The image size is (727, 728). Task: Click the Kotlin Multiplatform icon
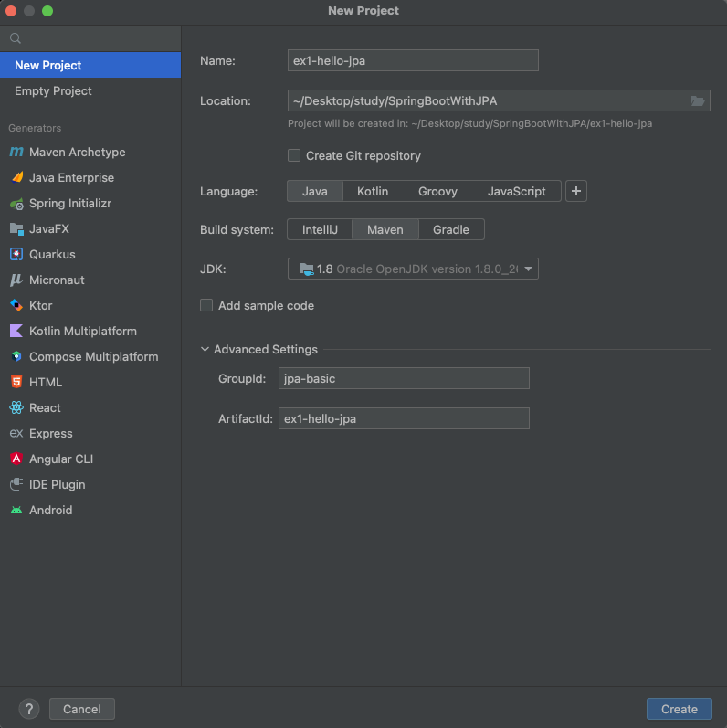click(x=16, y=331)
